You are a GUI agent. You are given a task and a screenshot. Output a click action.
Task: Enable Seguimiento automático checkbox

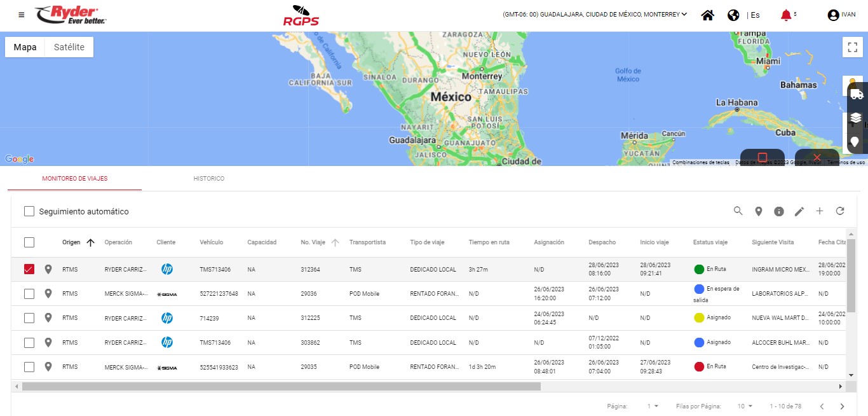(29, 211)
